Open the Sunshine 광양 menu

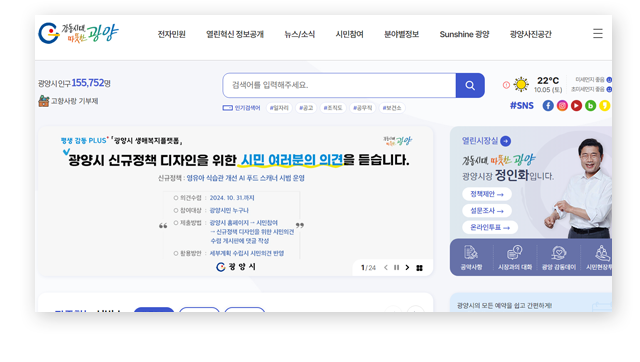tap(464, 34)
